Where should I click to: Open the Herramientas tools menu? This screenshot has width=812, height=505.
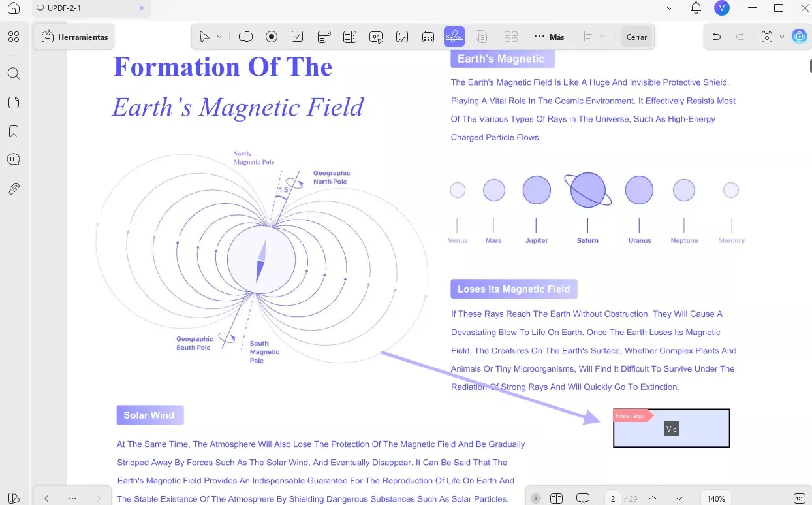(74, 37)
